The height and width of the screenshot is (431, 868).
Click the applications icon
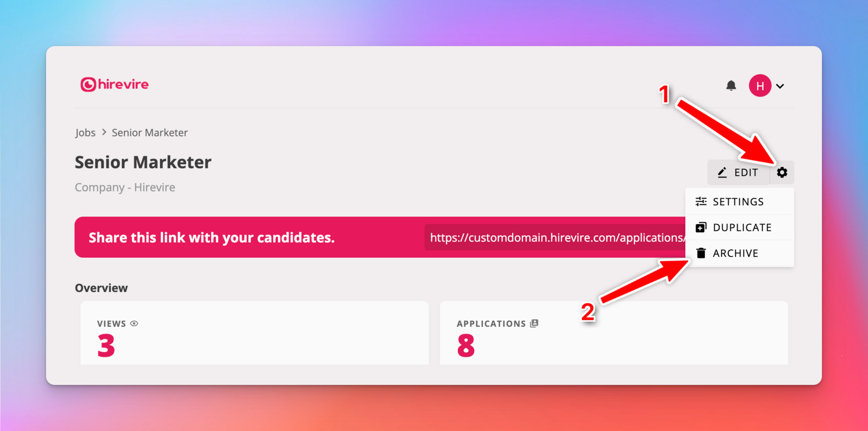(534, 324)
